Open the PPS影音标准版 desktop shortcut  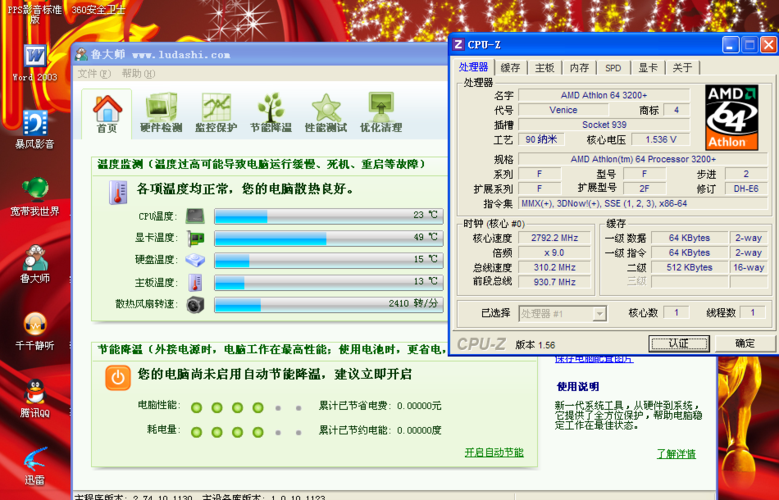(x=35, y=14)
